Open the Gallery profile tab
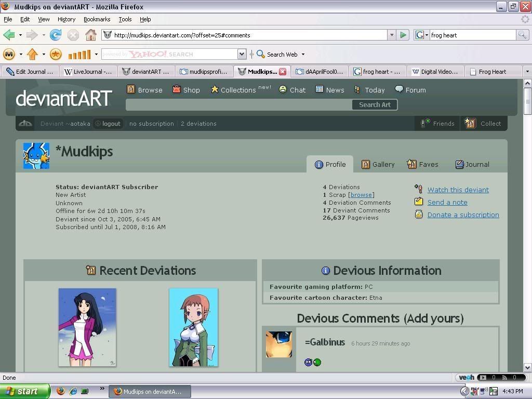 (x=378, y=165)
